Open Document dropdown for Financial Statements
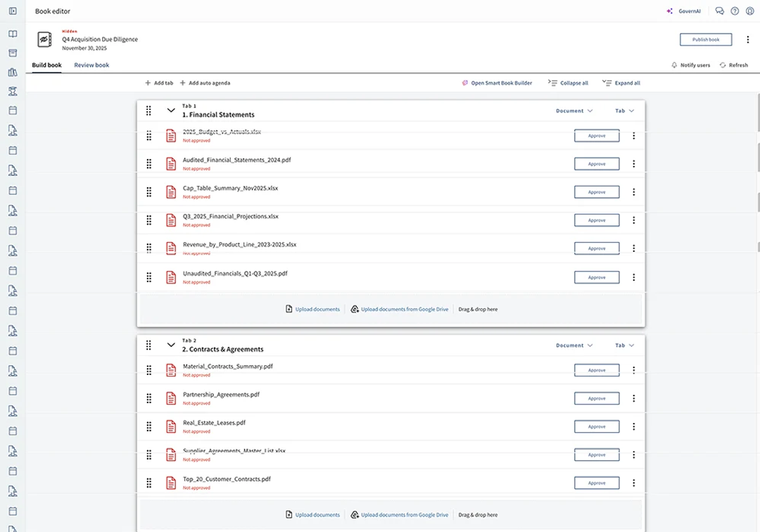 (x=574, y=111)
